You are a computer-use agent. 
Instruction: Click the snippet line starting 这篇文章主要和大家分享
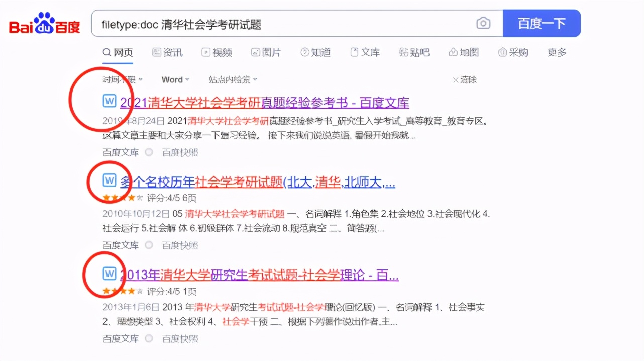[x=259, y=136]
